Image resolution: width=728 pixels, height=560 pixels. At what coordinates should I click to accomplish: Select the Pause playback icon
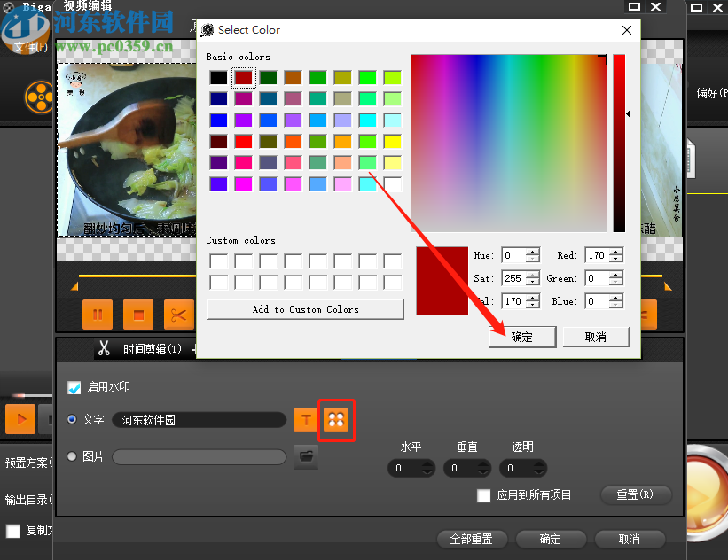[98, 315]
